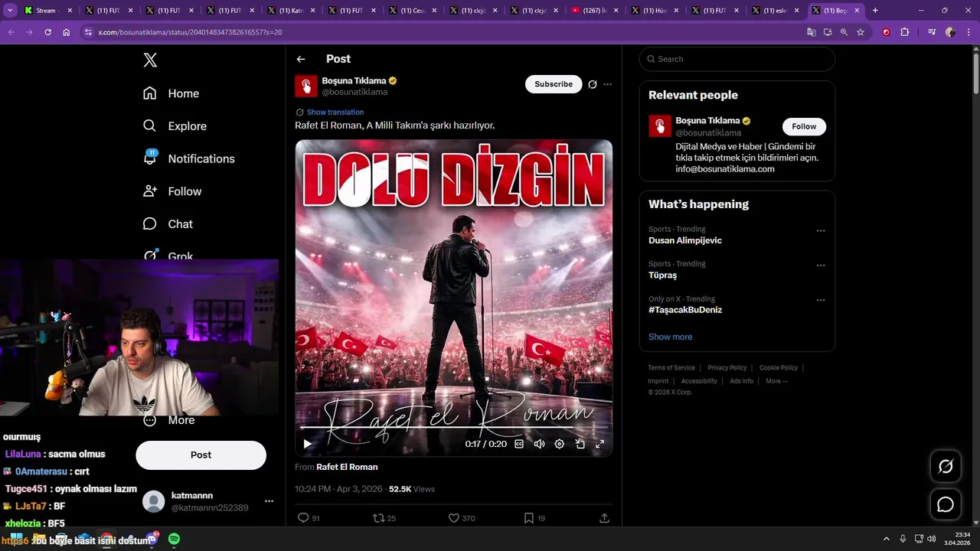
Task: Click the Grok explain icon next to Subscribe
Action: pos(592,84)
